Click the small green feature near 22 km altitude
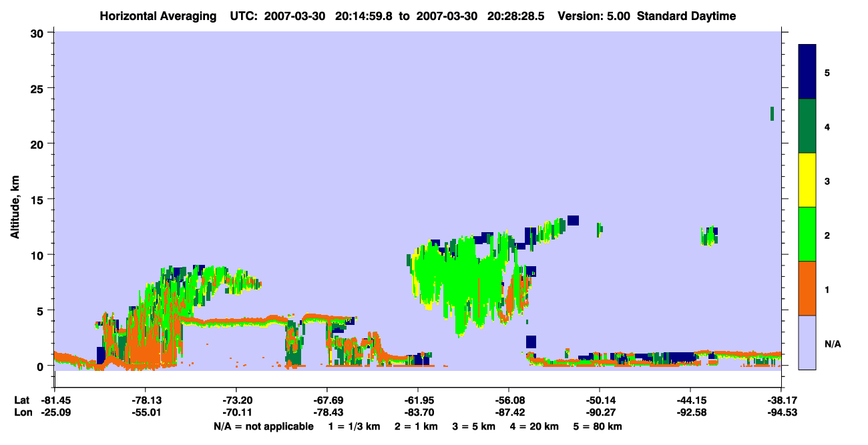 [x=772, y=113]
